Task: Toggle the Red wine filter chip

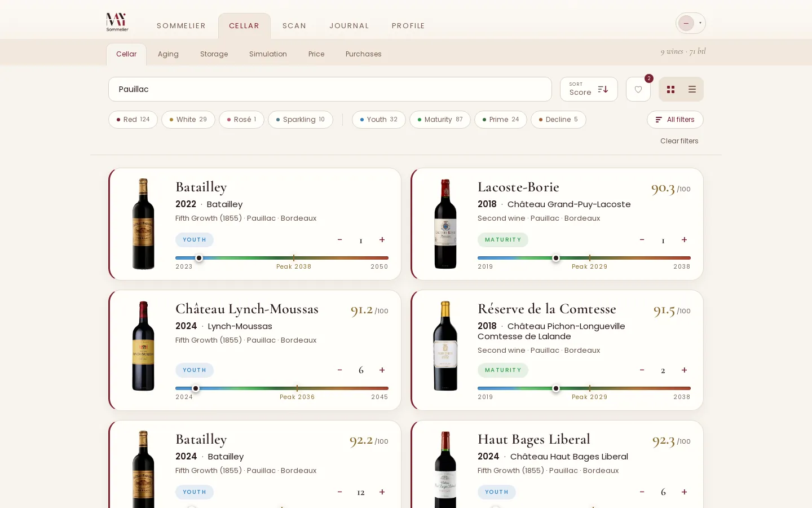Action: coord(133,120)
